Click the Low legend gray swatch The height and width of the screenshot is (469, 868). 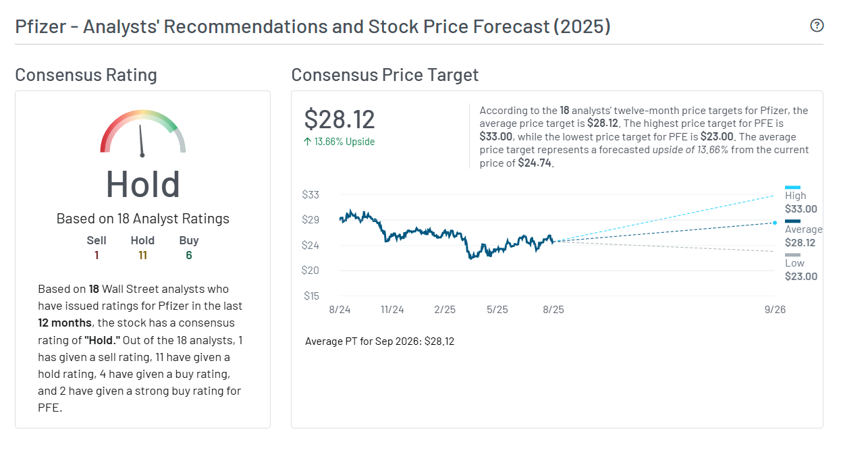click(792, 254)
